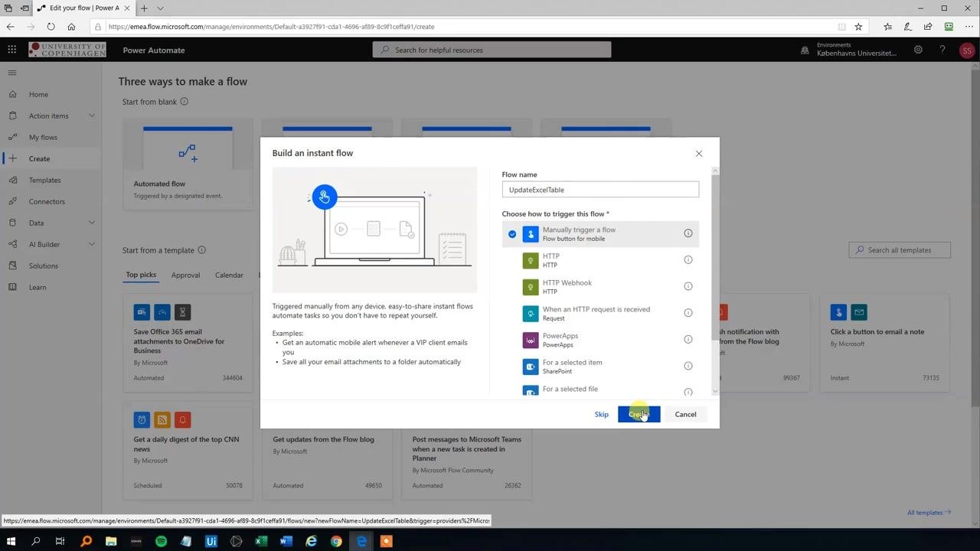
Task: Click info icon for selected item trigger
Action: click(688, 366)
